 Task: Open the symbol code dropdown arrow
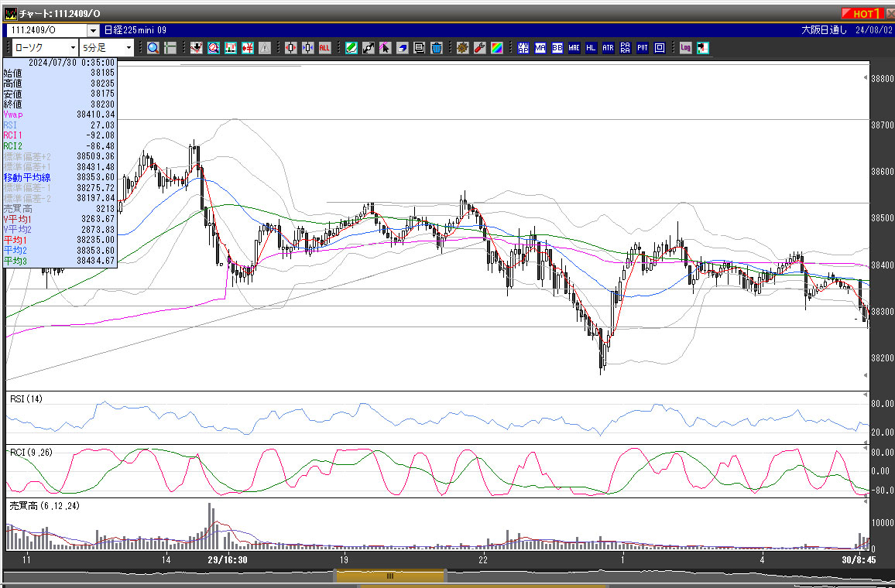pyautogui.click(x=92, y=30)
